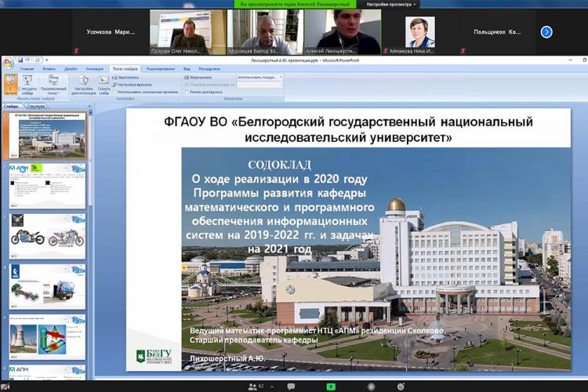The image size is (588, 392).
Task: Click the Undo icon in quick access toolbar
Action: tap(27, 60)
